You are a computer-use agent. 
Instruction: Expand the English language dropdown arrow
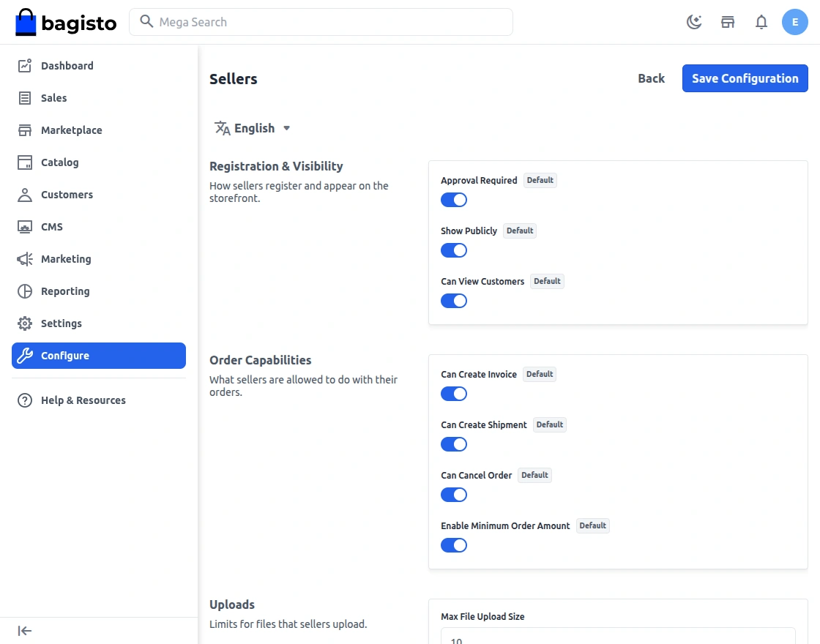coord(286,128)
